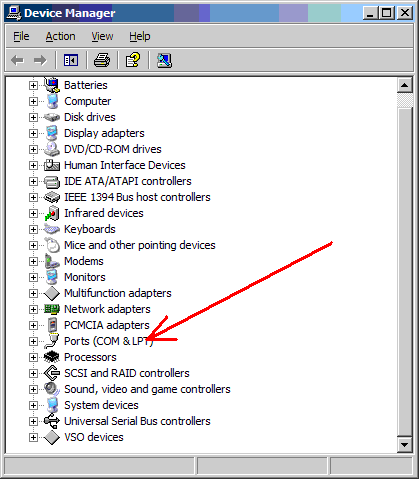This screenshot has height=479, width=419.
Task: Click the Universal Serial Bus controllers icon
Action: [52, 421]
